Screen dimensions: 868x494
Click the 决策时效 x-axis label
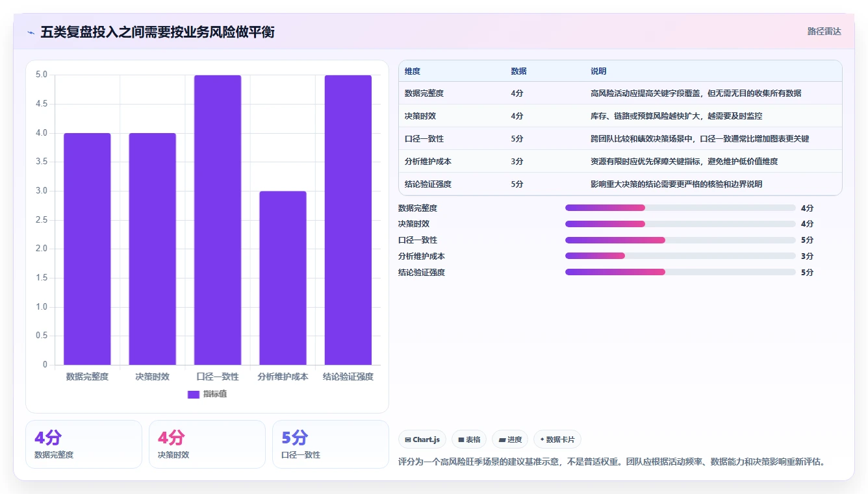tap(152, 377)
